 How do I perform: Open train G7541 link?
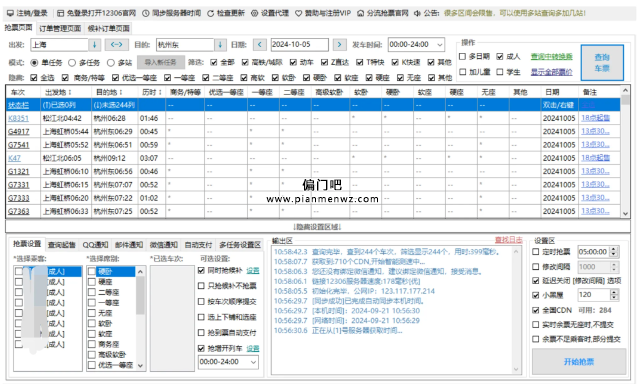(x=18, y=145)
